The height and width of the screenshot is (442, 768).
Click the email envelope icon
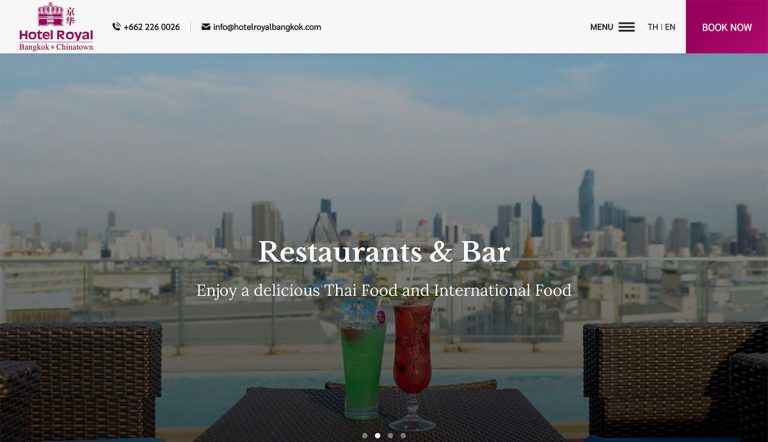206,26
